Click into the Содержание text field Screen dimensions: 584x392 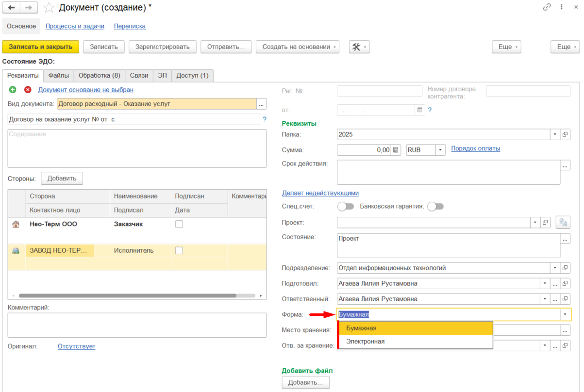tap(137, 148)
